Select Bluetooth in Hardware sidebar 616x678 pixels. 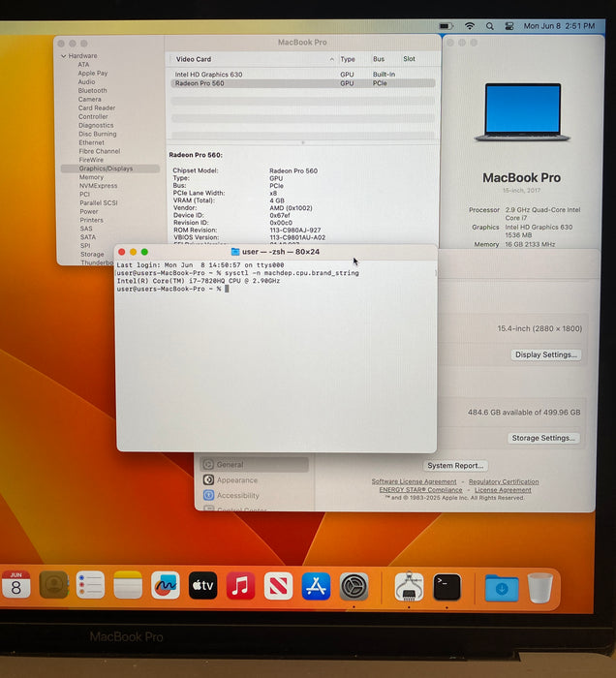click(x=93, y=90)
